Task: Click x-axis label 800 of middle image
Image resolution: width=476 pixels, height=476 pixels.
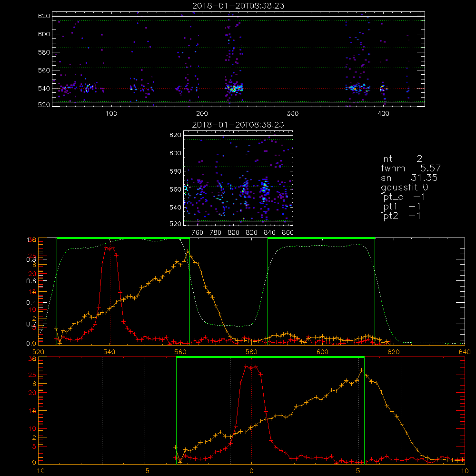Action: pyautogui.click(x=233, y=233)
